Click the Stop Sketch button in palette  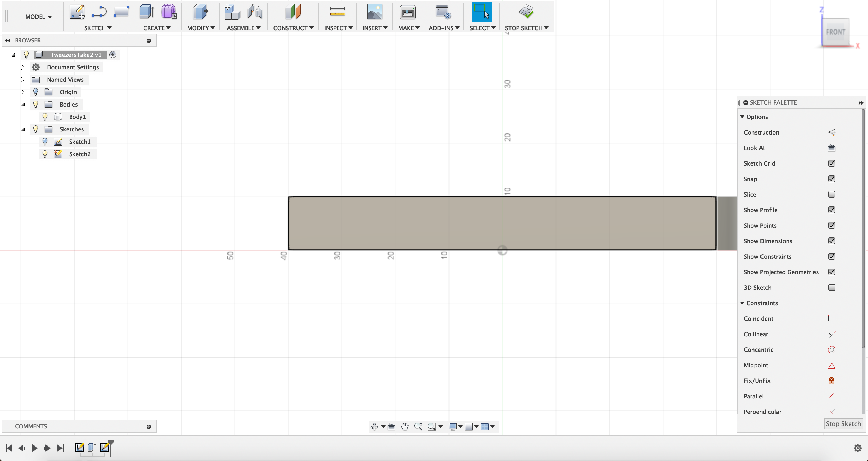(x=843, y=424)
